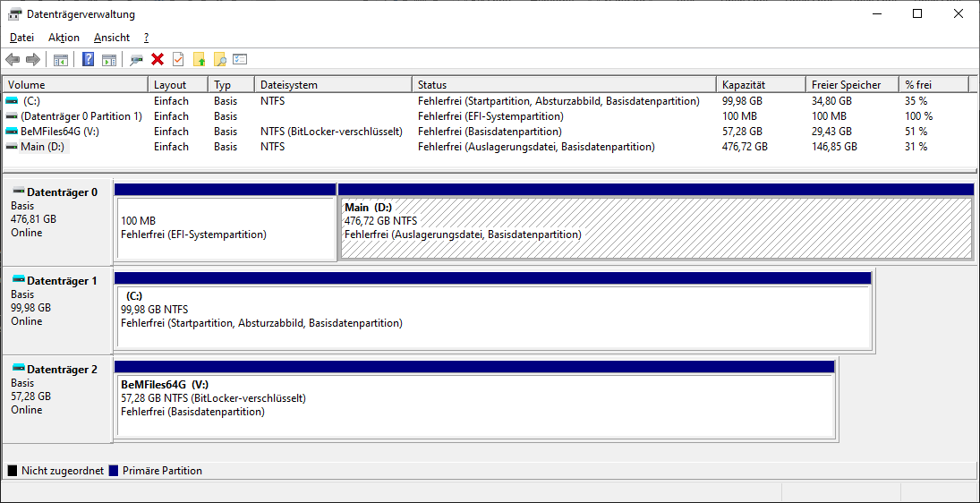The width and height of the screenshot is (980, 503).
Task: Select the Datenträger 1 disk label panel
Action: pos(57,311)
